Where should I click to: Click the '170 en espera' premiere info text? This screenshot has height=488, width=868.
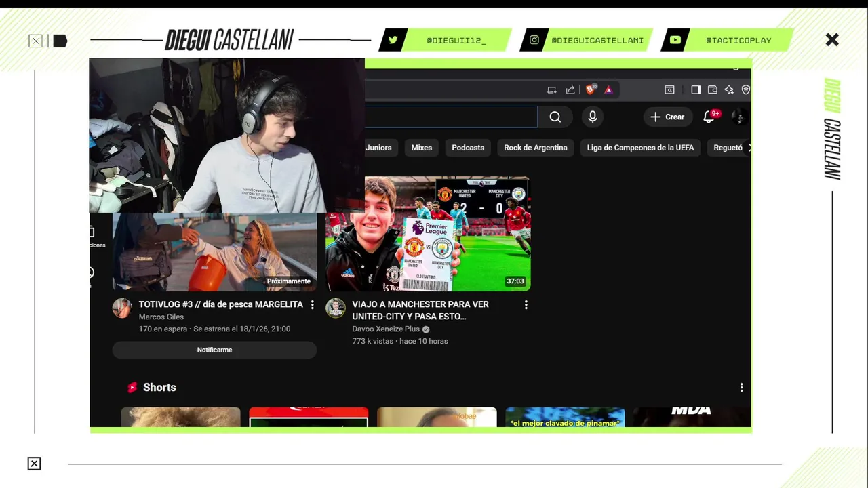click(x=163, y=329)
